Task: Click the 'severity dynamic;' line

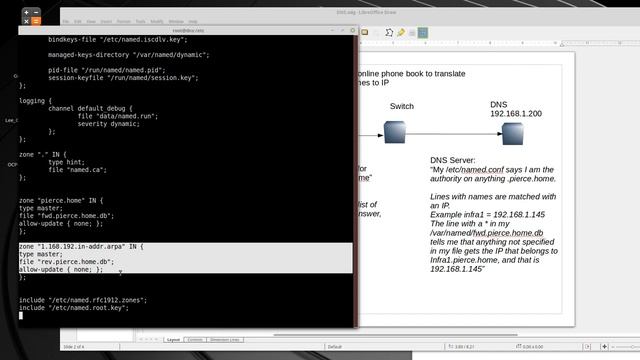Action: pyautogui.click(x=109, y=124)
